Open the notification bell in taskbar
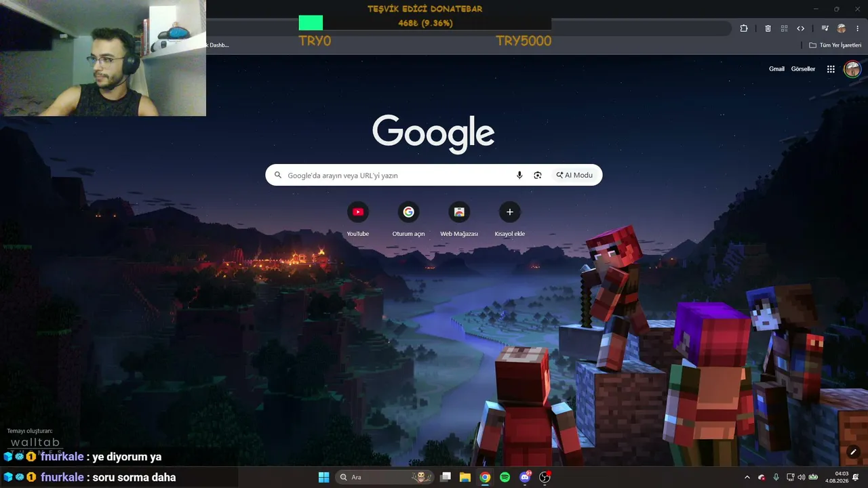 (856, 477)
